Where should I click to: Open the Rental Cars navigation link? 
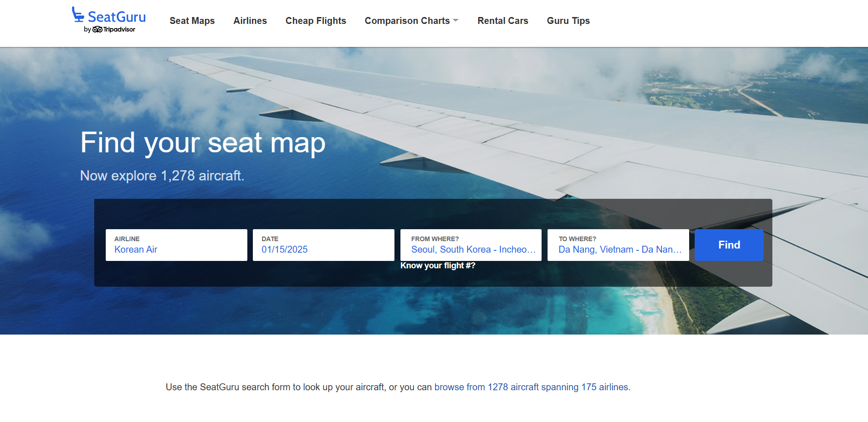(503, 21)
